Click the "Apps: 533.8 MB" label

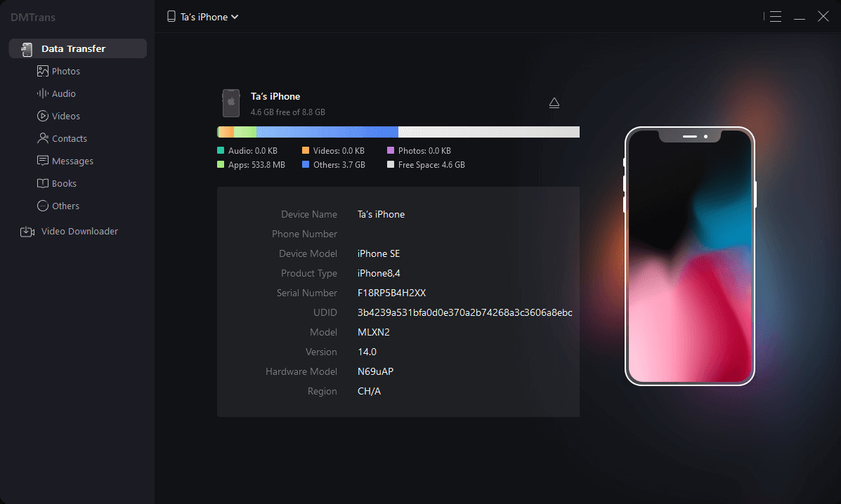(256, 165)
